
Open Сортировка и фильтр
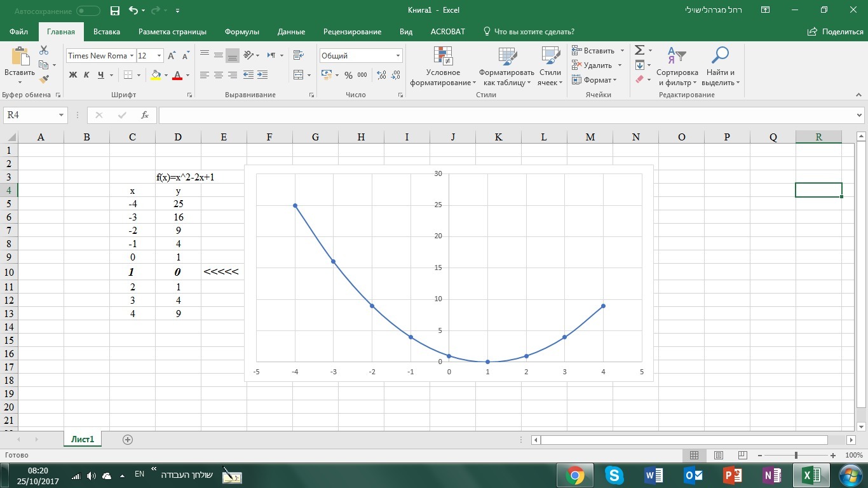(677, 67)
